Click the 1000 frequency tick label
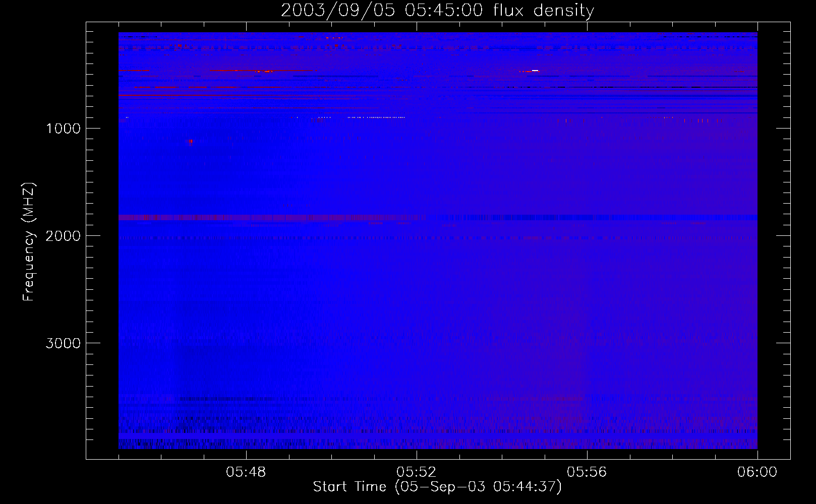This screenshot has height=504, width=816. point(63,129)
